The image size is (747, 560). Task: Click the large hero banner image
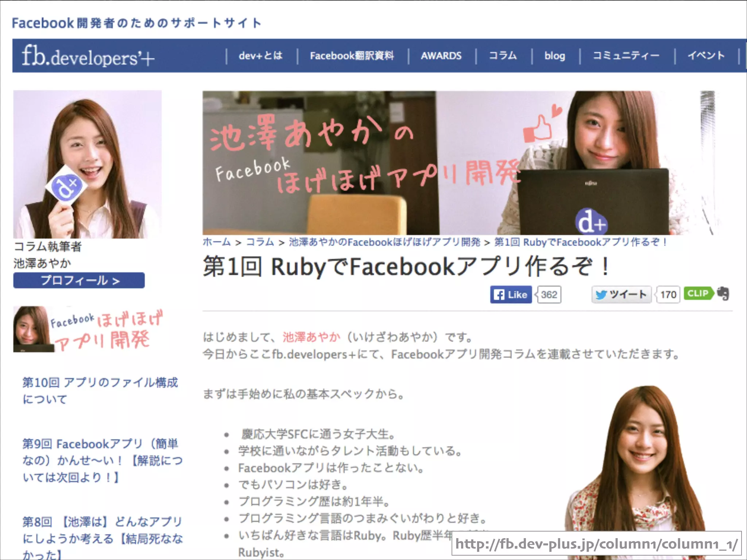click(x=458, y=163)
